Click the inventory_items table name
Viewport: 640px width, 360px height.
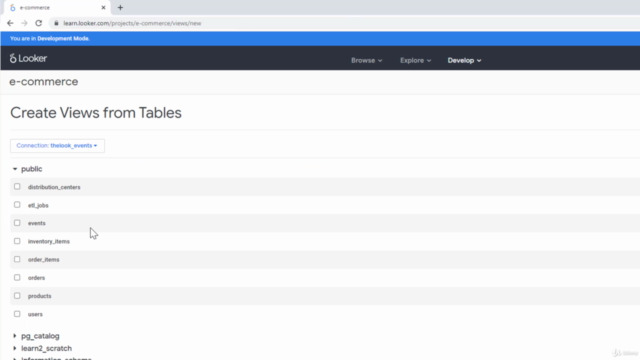tap(49, 242)
